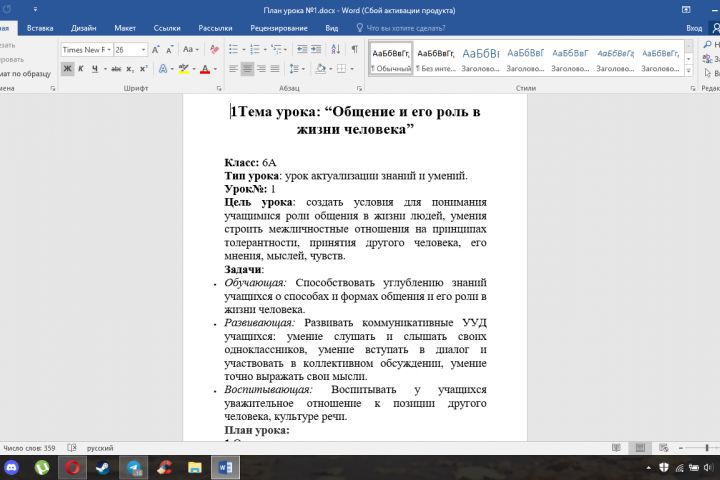Decrease font size button
Image resolution: width=720 pixels, height=480 pixels.
tap(169, 49)
